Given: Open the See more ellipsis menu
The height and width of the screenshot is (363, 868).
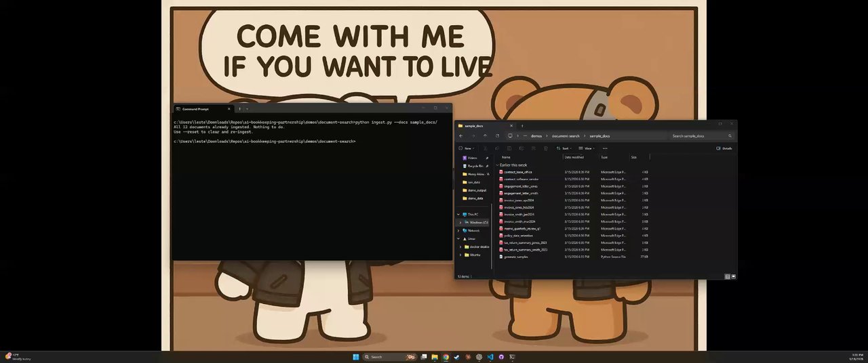Looking at the screenshot, I should [x=605, y=148].
